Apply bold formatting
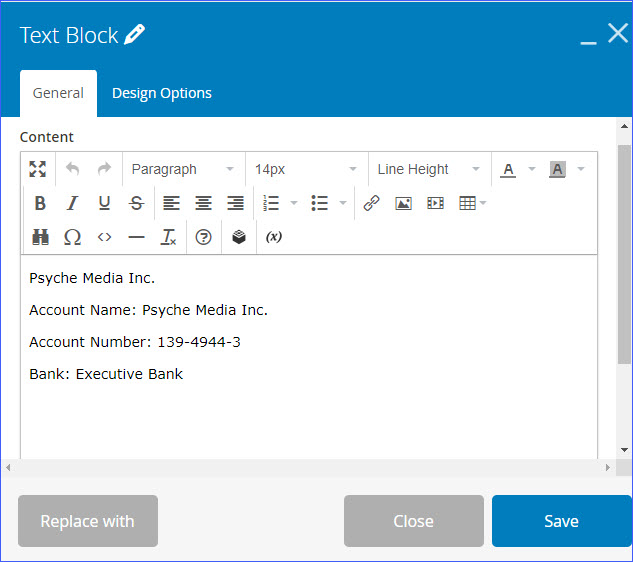The height and width of the screenshot is (562, 633). [40, 203]
